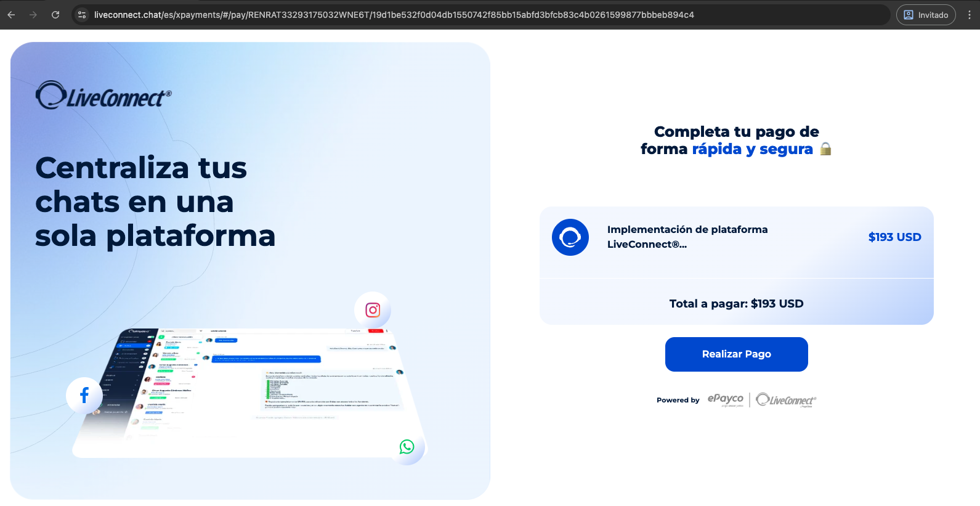The height and width of the screenshot is (506, 980).
Task: Click the Realizar Pago button
Action: click(x=736, y=354)
